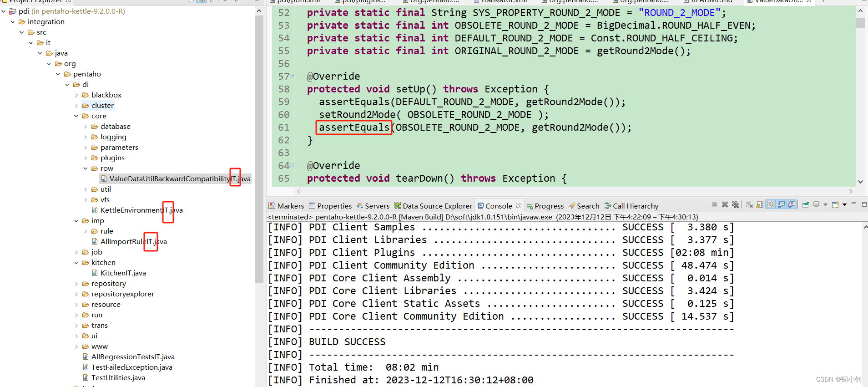
Task: Select the repositoryexplorer folder
Action: (123, 294)
